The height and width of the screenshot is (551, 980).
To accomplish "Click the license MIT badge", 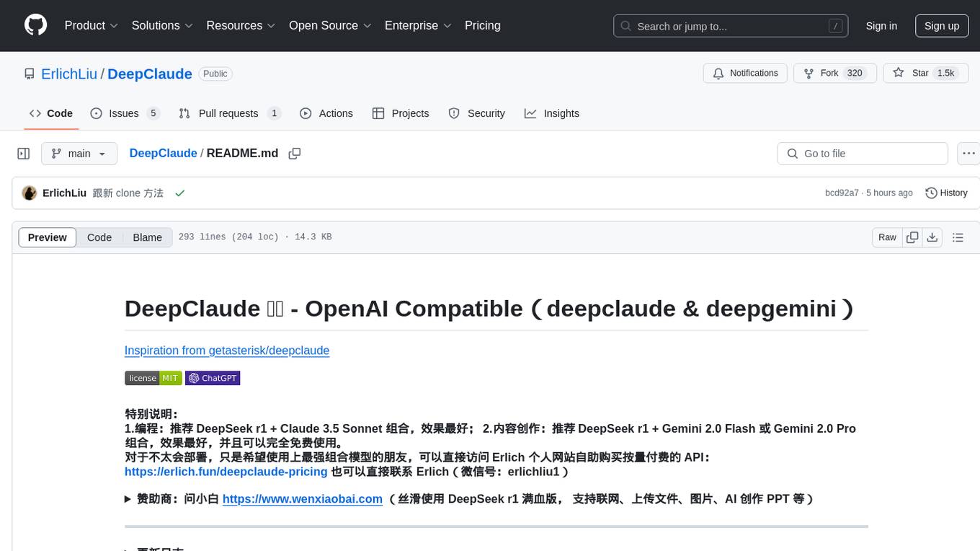I will tap(153, 378).
